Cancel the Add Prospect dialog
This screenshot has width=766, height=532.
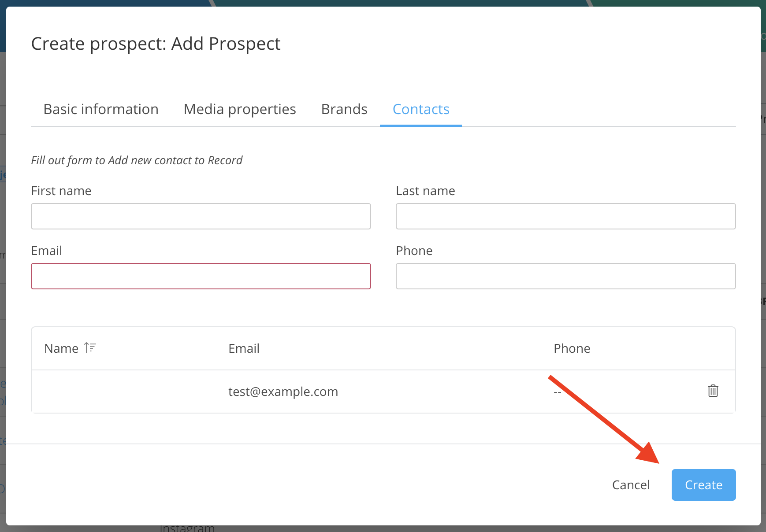pyautogui.click(x=631, y=485)
